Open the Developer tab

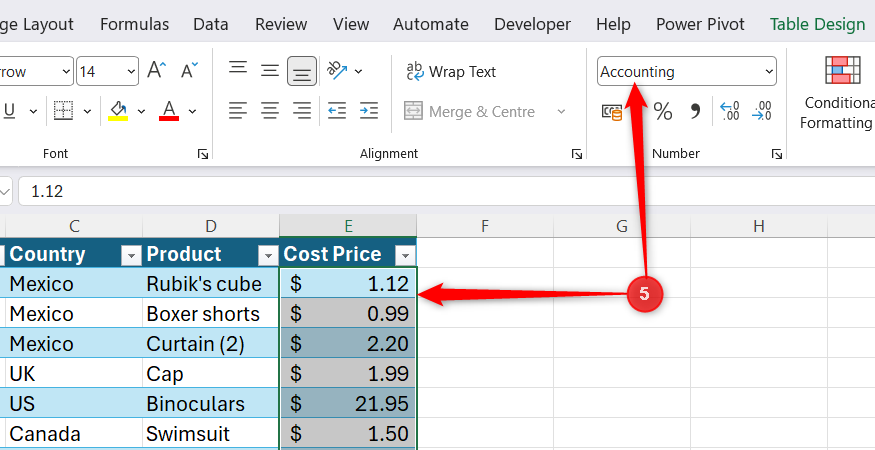tap(532, 25)
